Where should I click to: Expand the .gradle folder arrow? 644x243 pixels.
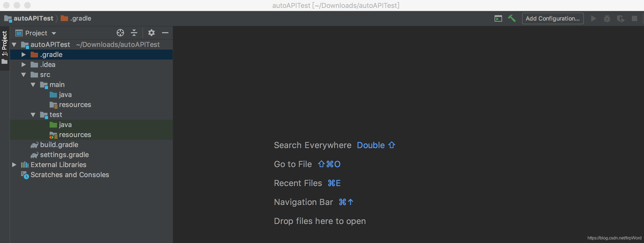24,55
